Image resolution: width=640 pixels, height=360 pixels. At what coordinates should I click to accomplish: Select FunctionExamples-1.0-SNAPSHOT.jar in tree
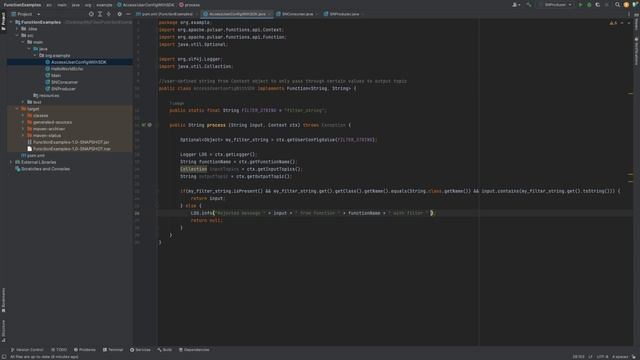tap(71, 142)
